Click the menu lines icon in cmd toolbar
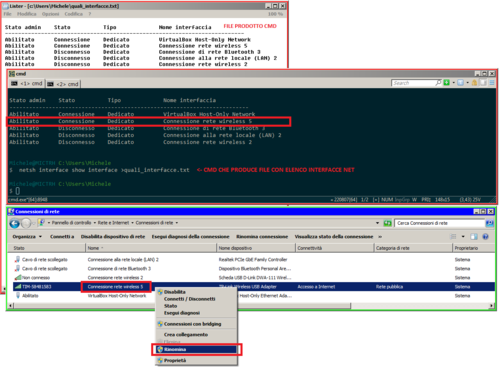 tap(492, 82)
